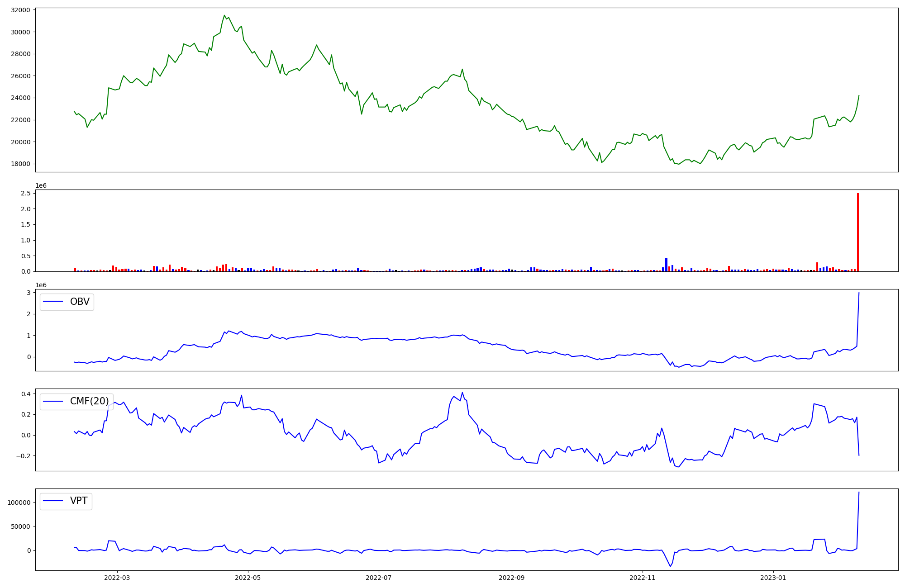Click the 2.5 tick on volume axis
Image resolution: width=905 pixels, height=588 pixels.
pos(25,193)
